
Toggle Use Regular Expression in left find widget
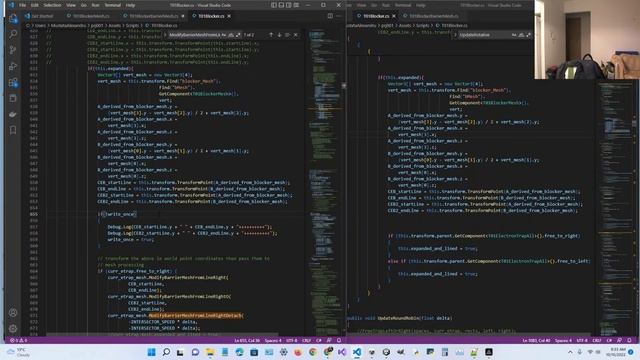coord(238,35)
